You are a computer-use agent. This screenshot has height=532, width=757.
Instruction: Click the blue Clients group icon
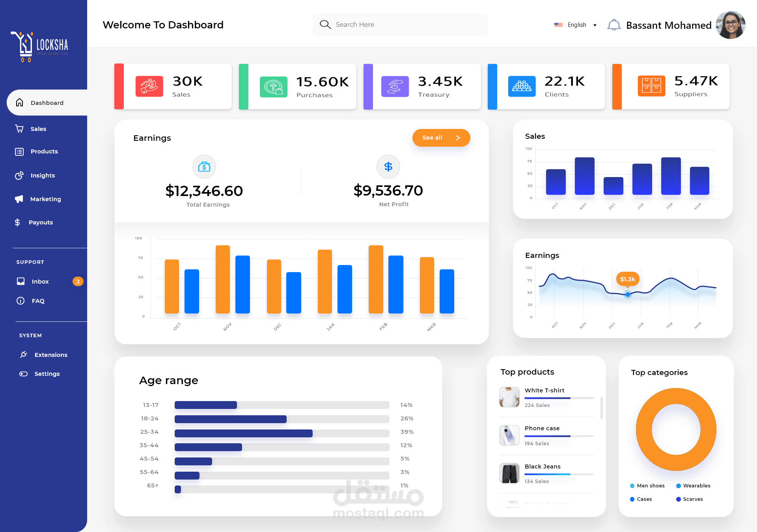(x=522, y=86)
